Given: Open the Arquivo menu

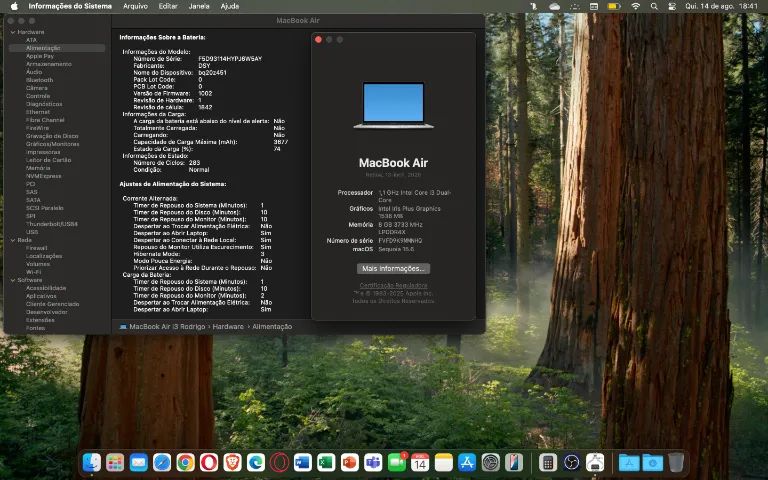Looking at the screenshot, I should (135, 6).
